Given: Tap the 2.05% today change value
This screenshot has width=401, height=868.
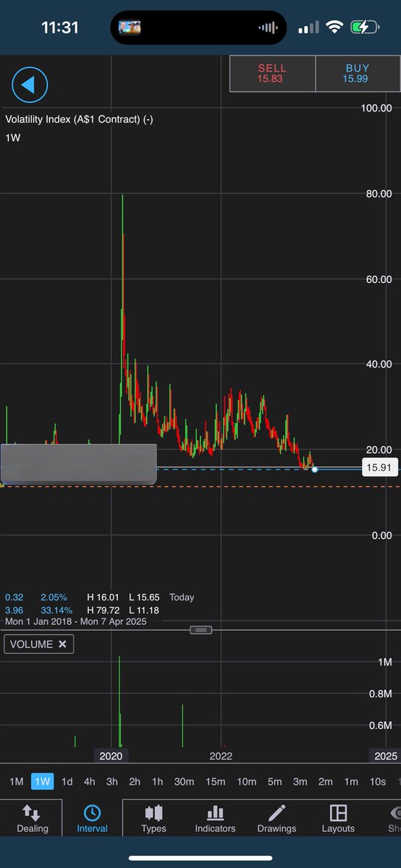Looking at the screenshot, I should [x=54, y=597].
